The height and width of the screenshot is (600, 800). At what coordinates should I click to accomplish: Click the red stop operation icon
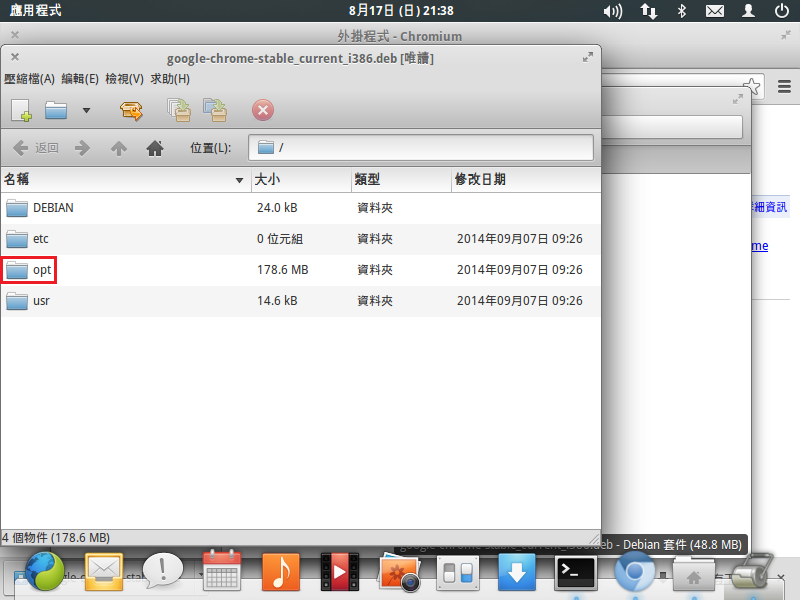pyautogui.click(x=263, y=110)
